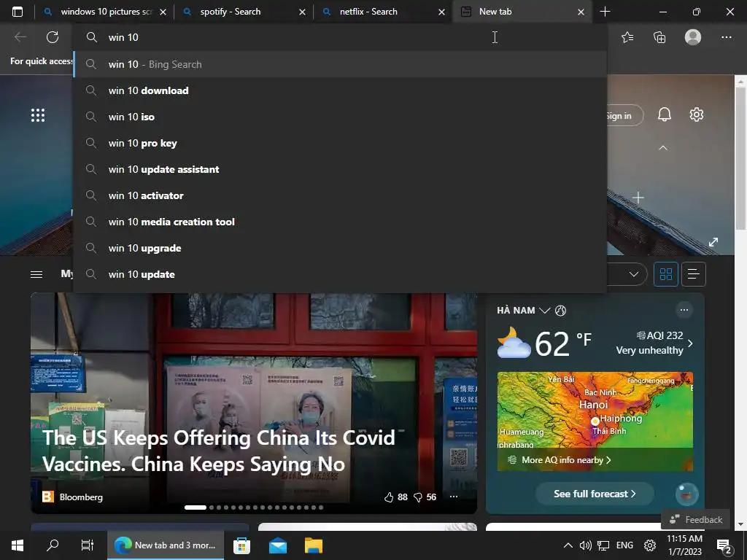Viewport: 747px width, 560px height.
Task: Click the weather radar map thumbnail
Action: tap(595, 421)
